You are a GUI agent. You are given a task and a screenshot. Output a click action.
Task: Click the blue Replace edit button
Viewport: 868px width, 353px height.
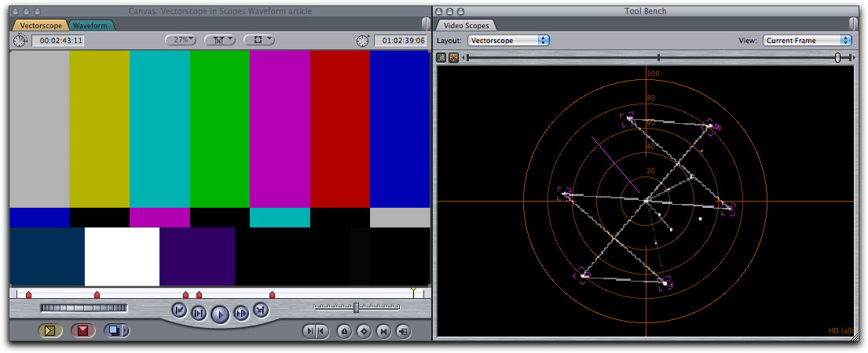pyautogui.click(x=113, y=331)
